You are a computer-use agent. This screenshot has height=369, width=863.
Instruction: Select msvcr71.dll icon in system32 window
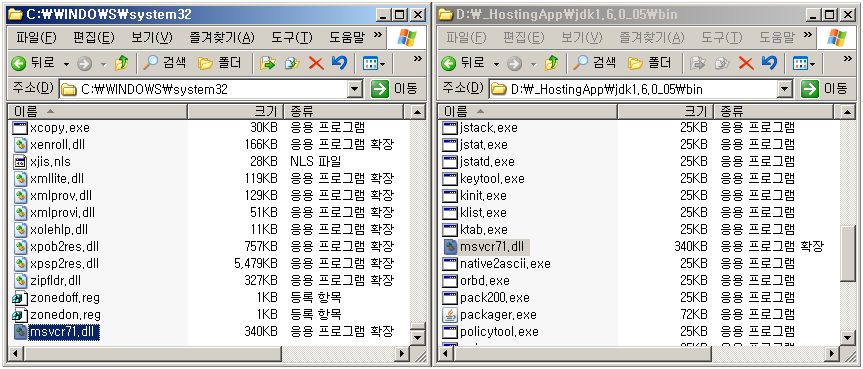tap(20, 332)
